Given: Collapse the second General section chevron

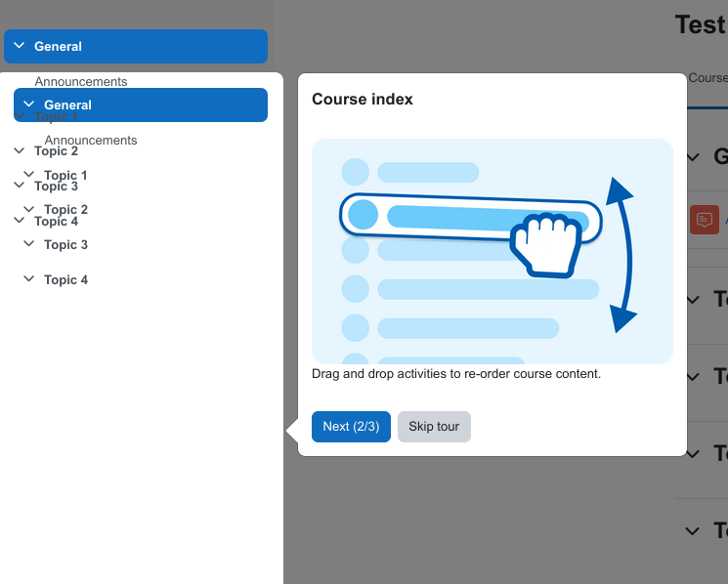Looking at the screenshot, I should point(28,104).
